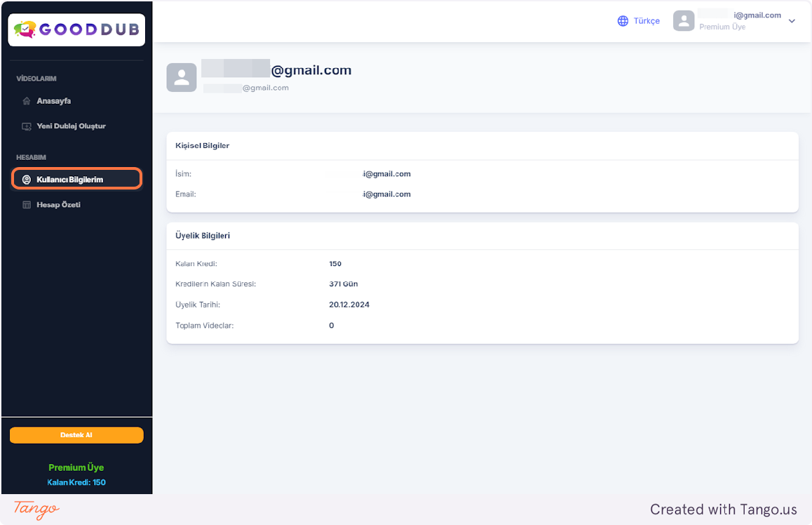Click the Created with Tango.us text

pyautogui.click(x=723, y=510)
